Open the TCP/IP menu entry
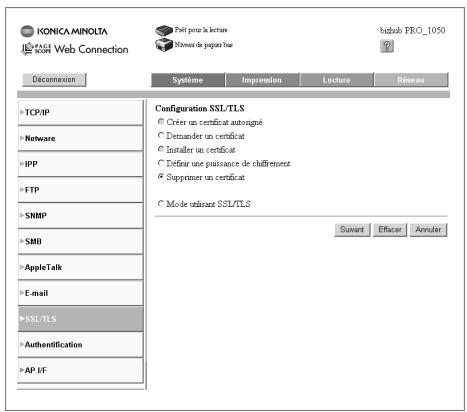Screen dimensions: 467x412 pos(80,113)
